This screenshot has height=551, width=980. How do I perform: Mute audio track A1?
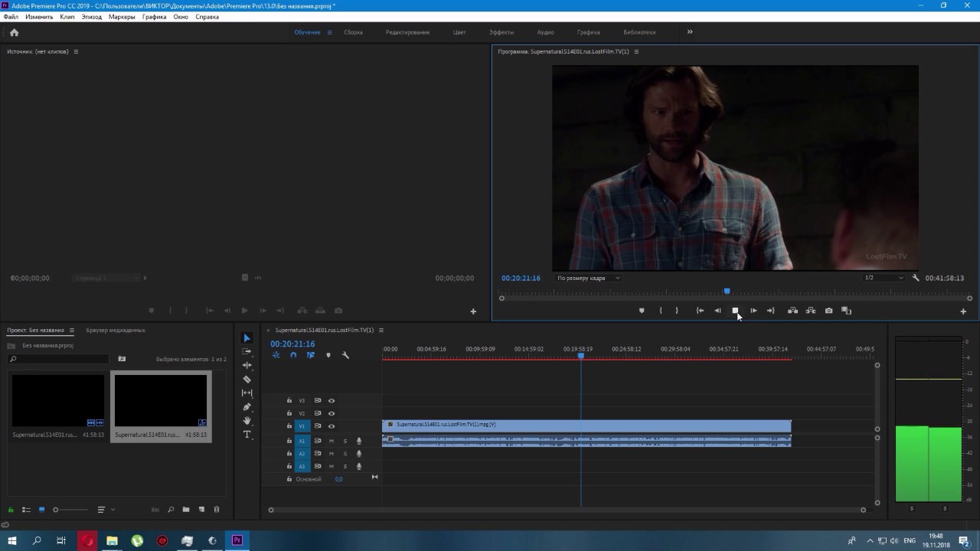(332, 441)
